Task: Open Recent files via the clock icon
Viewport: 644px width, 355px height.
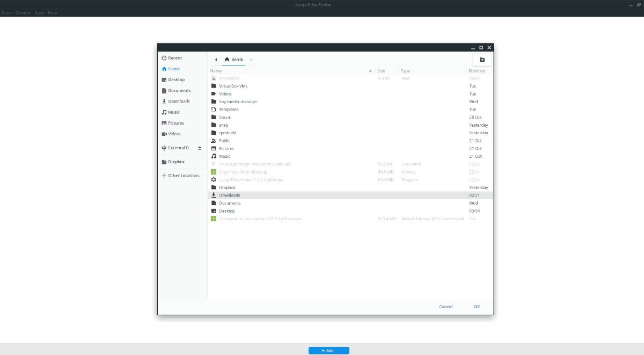Action: click(164, 57)
